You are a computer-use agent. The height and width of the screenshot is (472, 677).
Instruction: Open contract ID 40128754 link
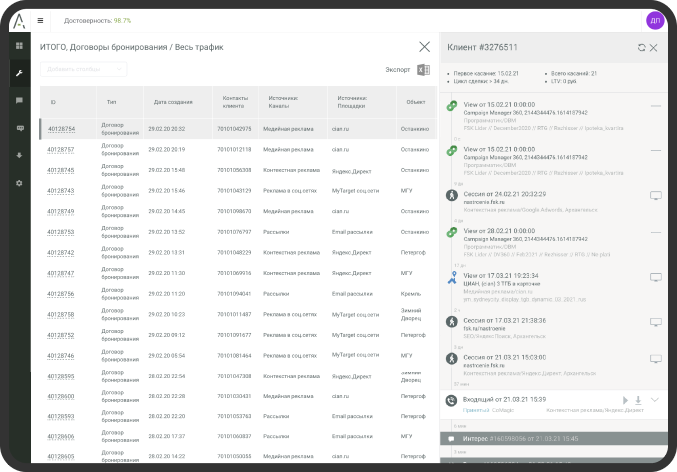(x=61, y=129)
